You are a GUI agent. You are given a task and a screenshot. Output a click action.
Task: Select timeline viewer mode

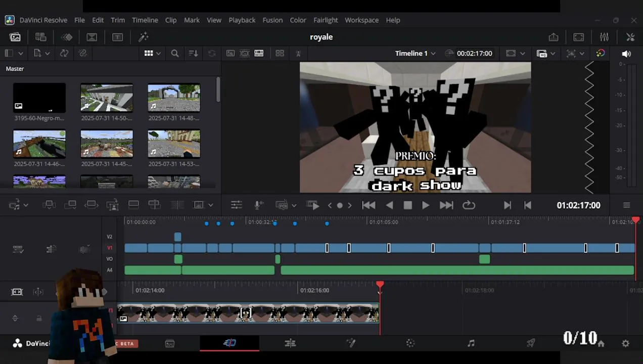[x=259, y=53]
